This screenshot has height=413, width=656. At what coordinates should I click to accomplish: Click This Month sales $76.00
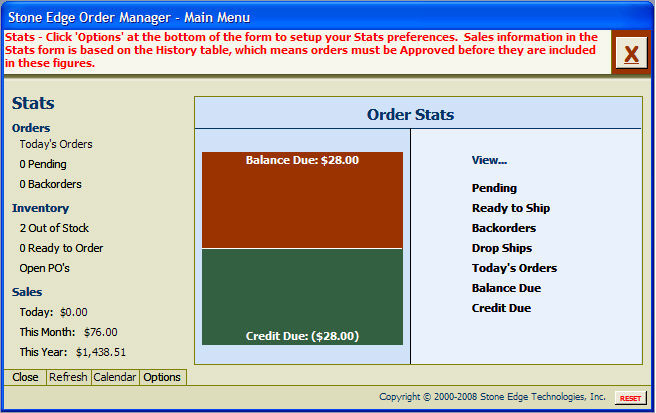[69, 332]
